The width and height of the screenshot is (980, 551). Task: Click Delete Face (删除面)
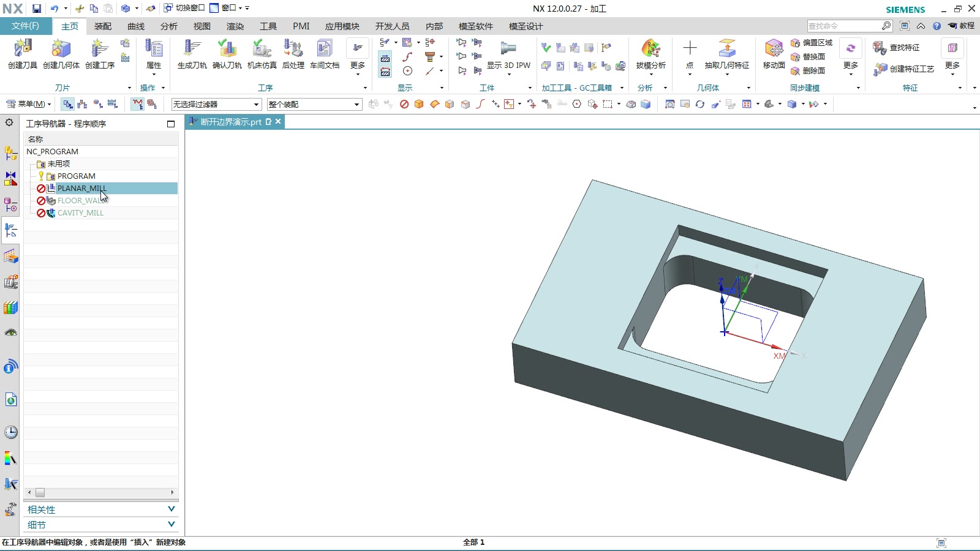808,71
